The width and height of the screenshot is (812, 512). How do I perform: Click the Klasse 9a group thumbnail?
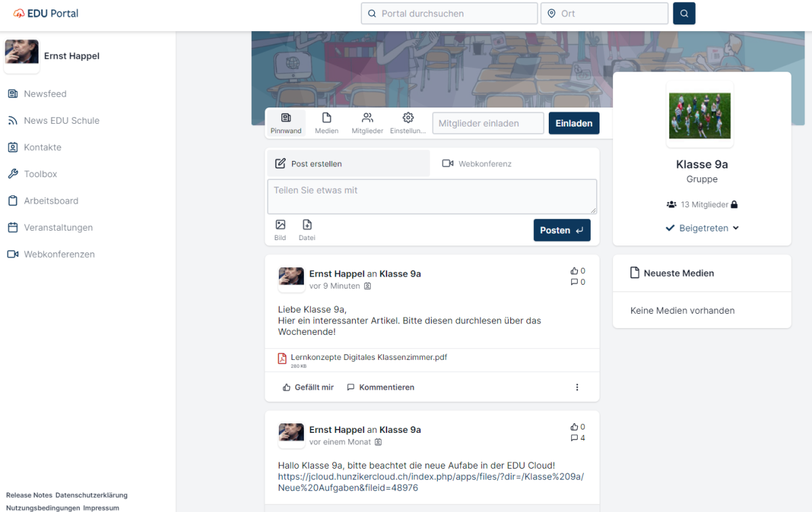pos(700,115)
